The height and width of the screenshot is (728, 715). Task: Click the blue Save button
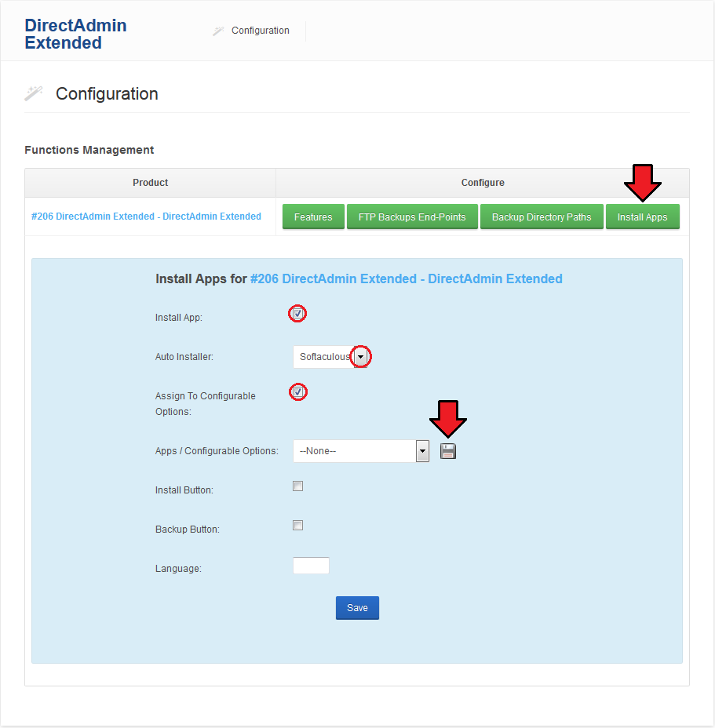coord(357,608)
